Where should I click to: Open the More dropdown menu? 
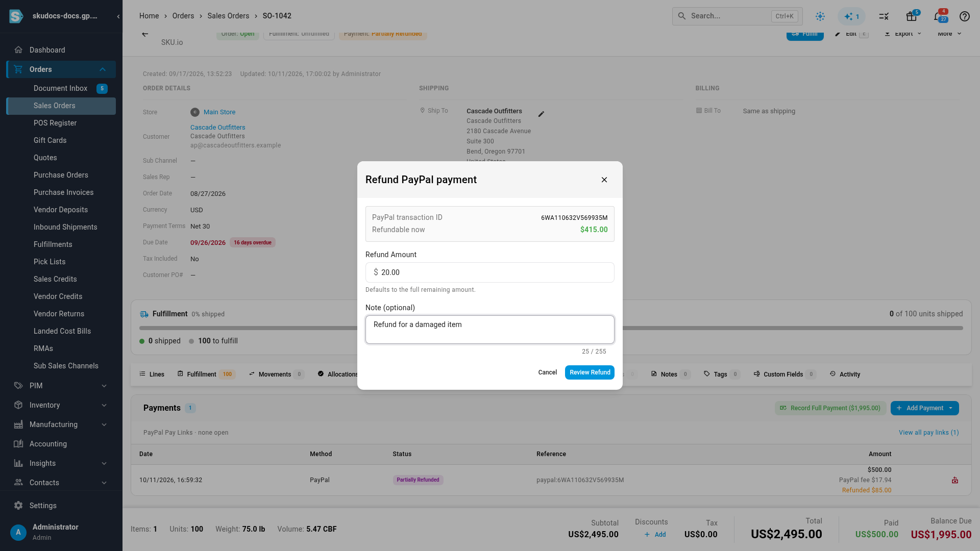949,34
